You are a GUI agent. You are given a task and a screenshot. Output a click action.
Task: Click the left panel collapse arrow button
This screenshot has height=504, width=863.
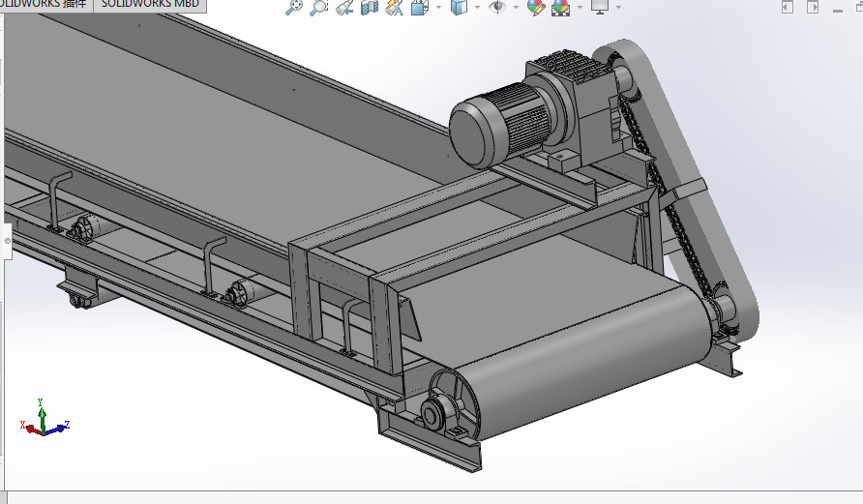[7, 241]
